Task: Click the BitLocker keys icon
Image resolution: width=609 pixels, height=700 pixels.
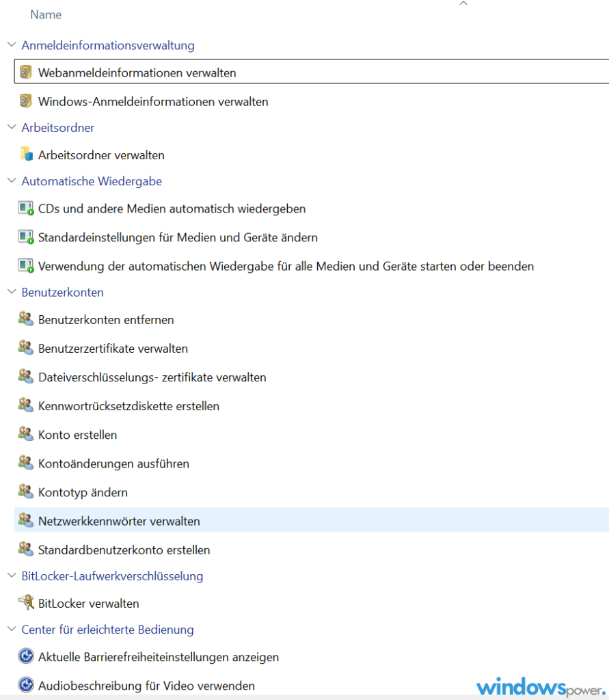Action: [x=27, y=603]
